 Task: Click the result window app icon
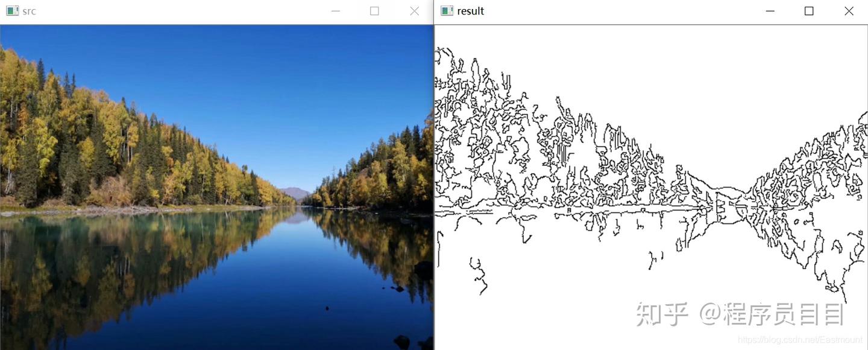(x=447, y=11)
